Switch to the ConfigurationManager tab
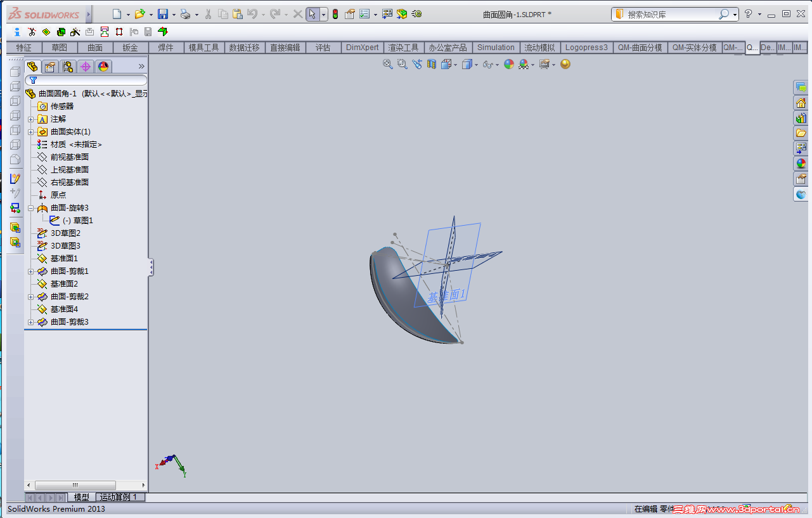The image size is (812, 518). tap(68, 66)
